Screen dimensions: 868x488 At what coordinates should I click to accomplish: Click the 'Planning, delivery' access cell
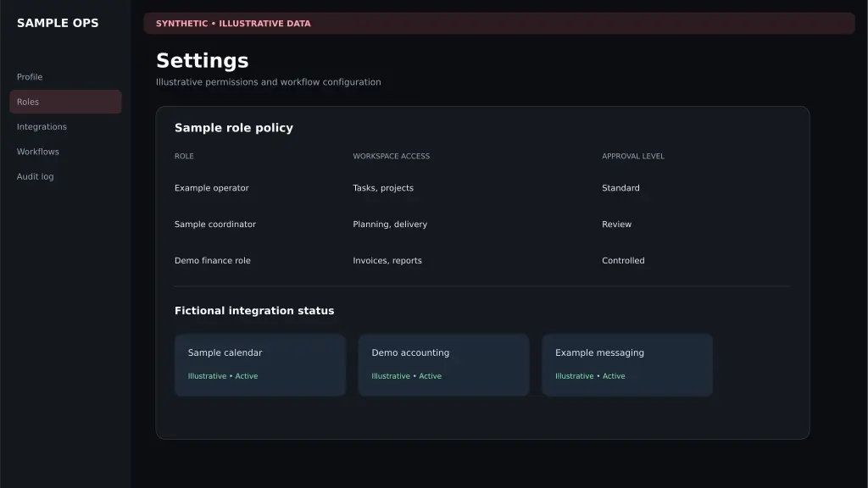pyautogui.click(x=390, y=224)
